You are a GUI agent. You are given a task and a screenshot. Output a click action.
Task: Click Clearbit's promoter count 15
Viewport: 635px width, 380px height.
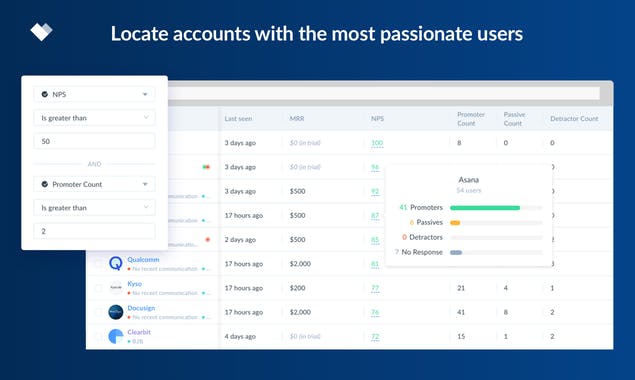[461, 336]
